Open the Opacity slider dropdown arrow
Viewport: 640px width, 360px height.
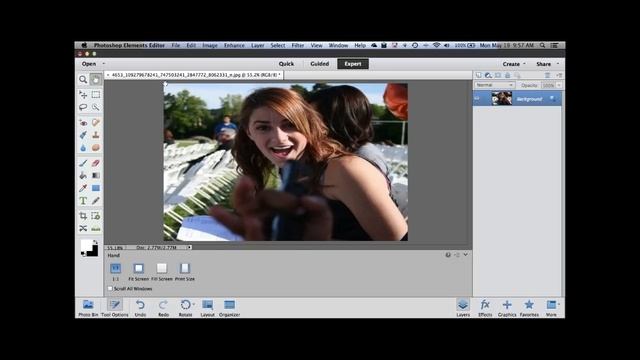coord(559,85)
